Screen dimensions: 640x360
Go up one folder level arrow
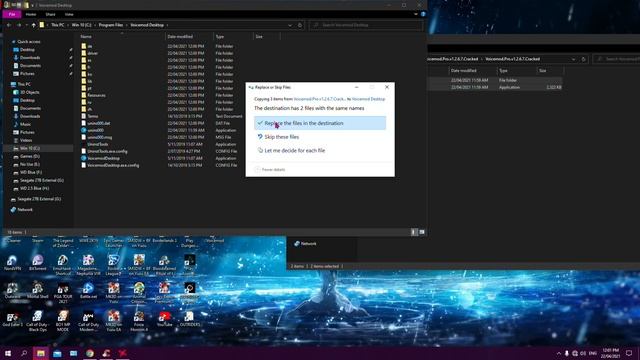[33, 25]
